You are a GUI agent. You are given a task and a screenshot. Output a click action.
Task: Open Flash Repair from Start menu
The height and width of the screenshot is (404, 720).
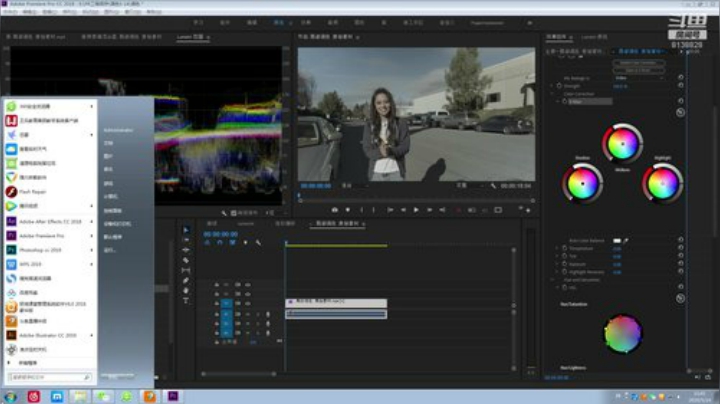pyautogui.click(x=49, y=191)
